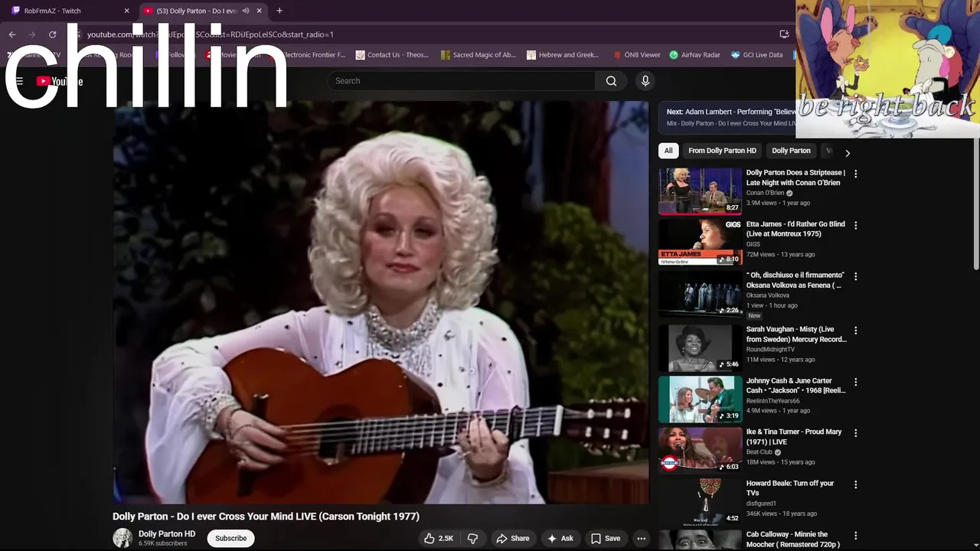Select the Dolly Parton filter chip
The width and height of the screenshot is (980, 551).
point(791,151)
